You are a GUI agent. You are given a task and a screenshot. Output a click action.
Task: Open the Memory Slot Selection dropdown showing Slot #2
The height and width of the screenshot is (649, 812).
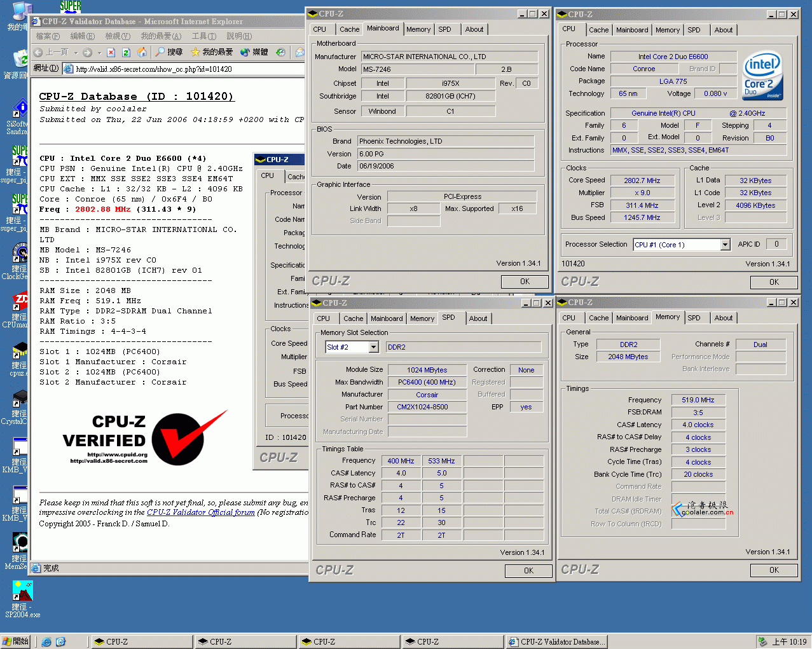click(374, 347)
